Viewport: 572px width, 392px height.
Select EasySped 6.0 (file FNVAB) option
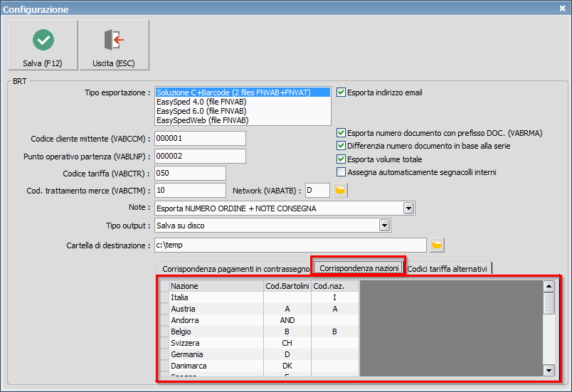tap(243, 111)
